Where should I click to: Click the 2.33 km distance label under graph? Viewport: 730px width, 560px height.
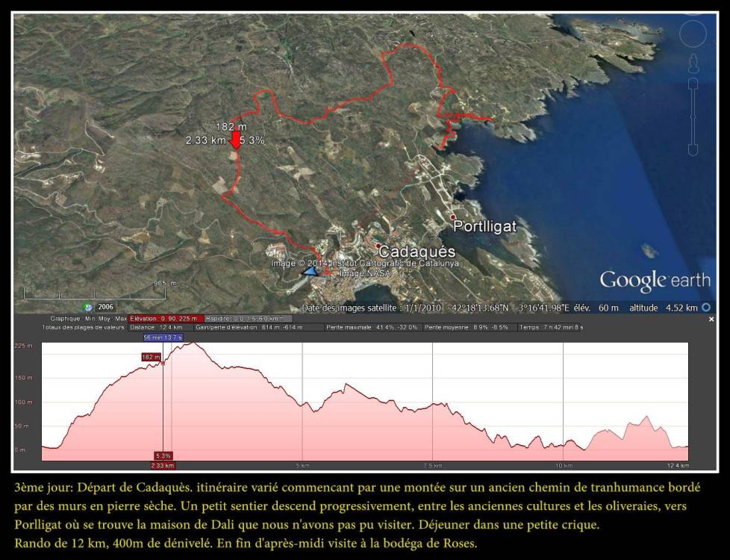(x=163, y=465)
